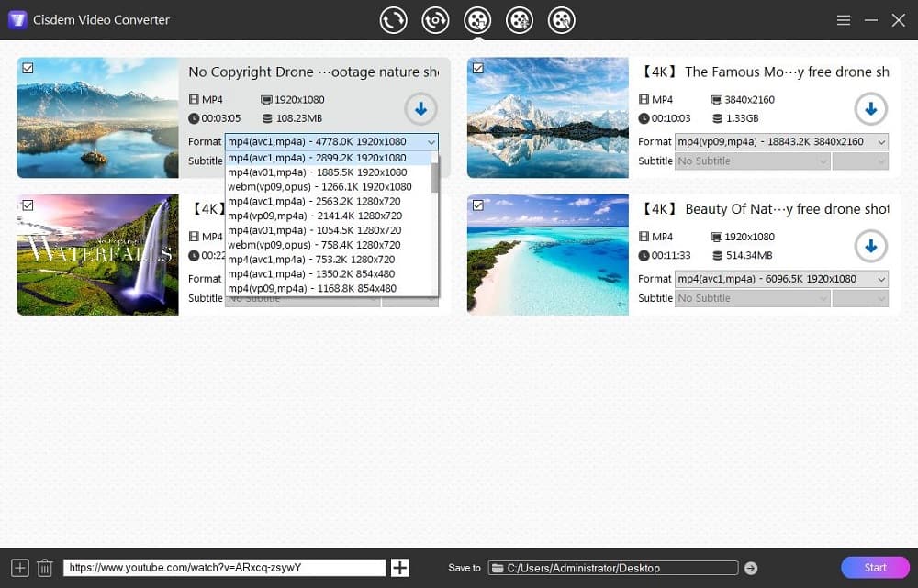This screenshot has width=918, height=588.
Task: Open Format dropdown for The Famous Mo...y video
Action: tap(781, 141)
